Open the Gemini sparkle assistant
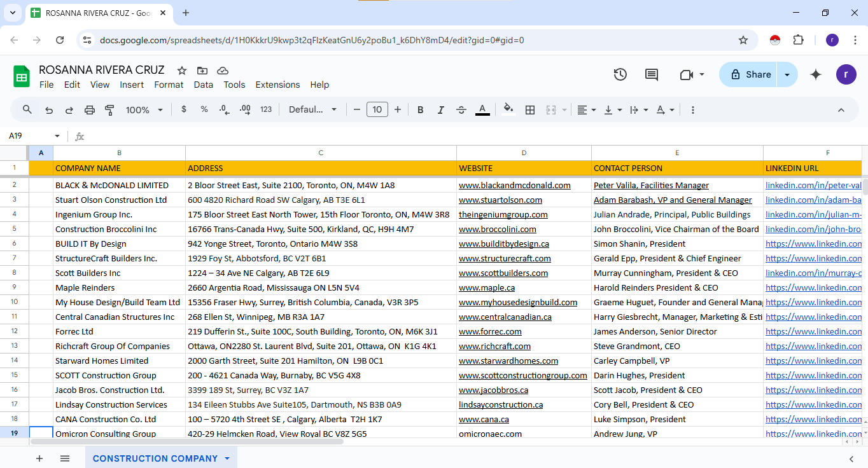Image resolution: width=868 pixels, height=468 pixels. pos(816,74)
